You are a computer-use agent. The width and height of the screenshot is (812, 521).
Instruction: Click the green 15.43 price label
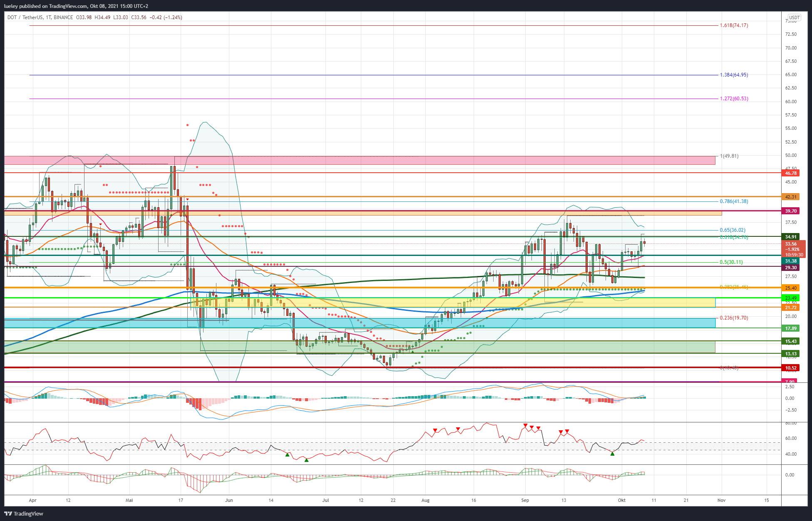pos(791,341)
